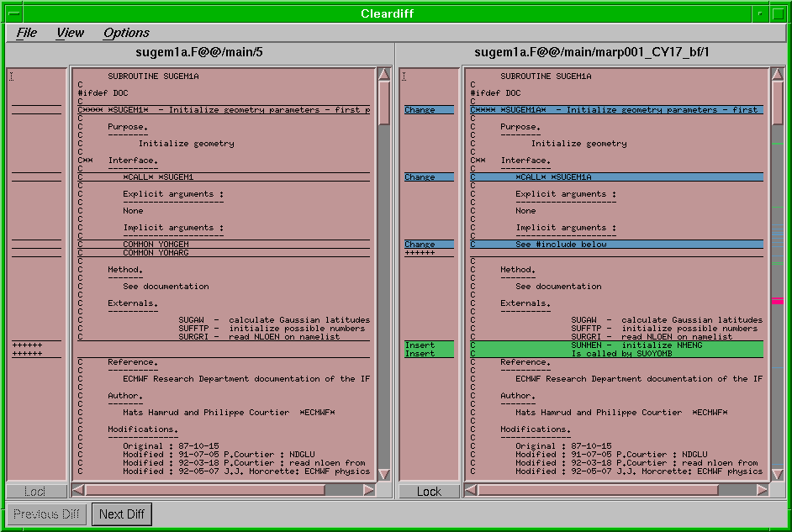Click right pane horizontal scrollbar left arrow
792x532 pixels.
(x=471, y=490)
